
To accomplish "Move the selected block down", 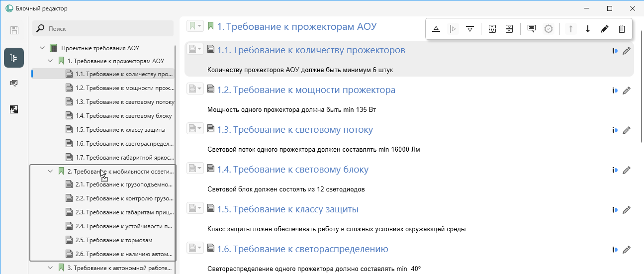I will pos(587,29).
